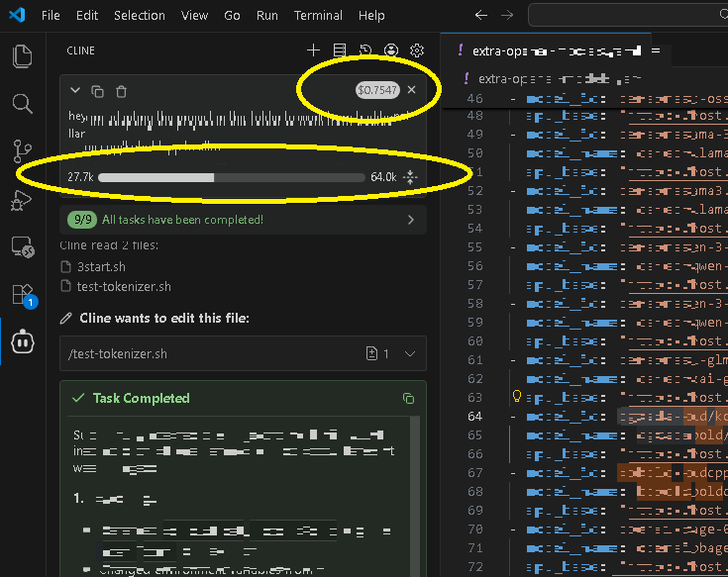The height and width of the screenshot is (577, 728).
Task: Open Cline MCP servers panel icon
Action: pyautogui.click(x=340, y=50)
